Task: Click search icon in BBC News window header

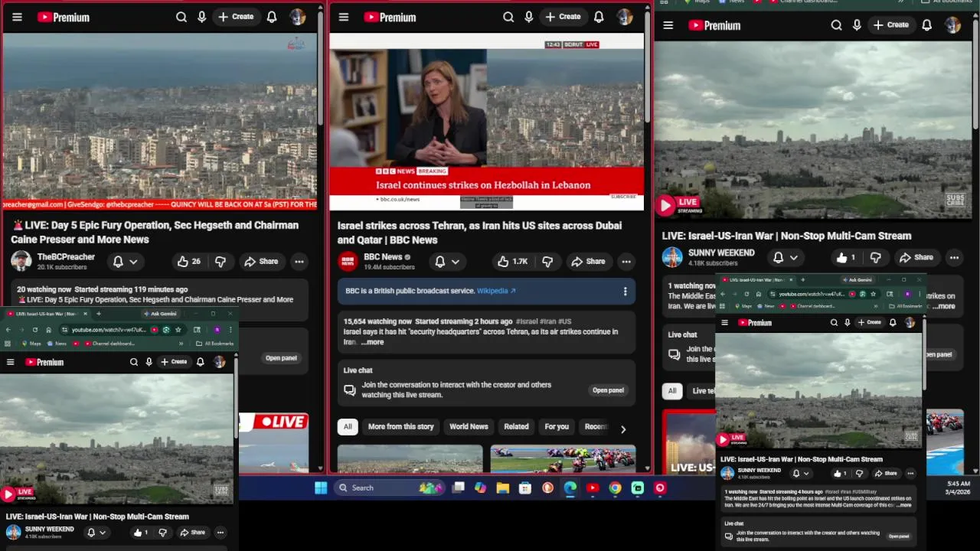Action: [508, 17]
